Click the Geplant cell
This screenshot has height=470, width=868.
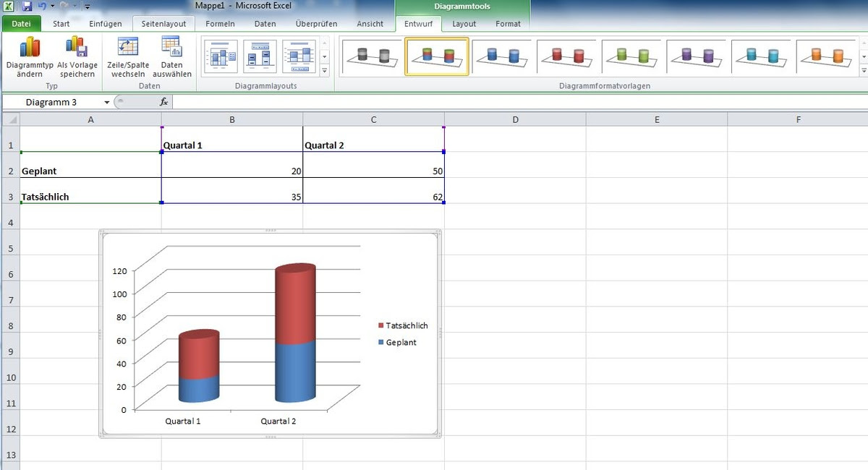pos(90,165)
